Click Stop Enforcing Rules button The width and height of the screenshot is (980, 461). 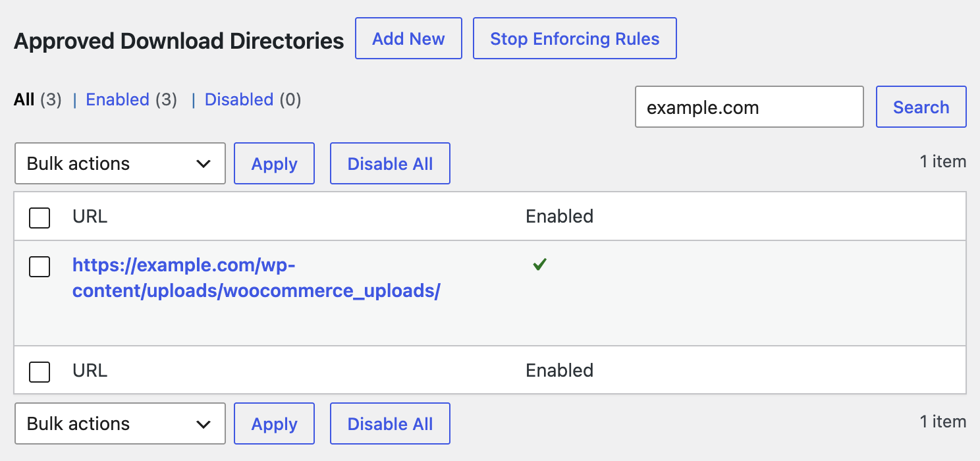[575, 39]
